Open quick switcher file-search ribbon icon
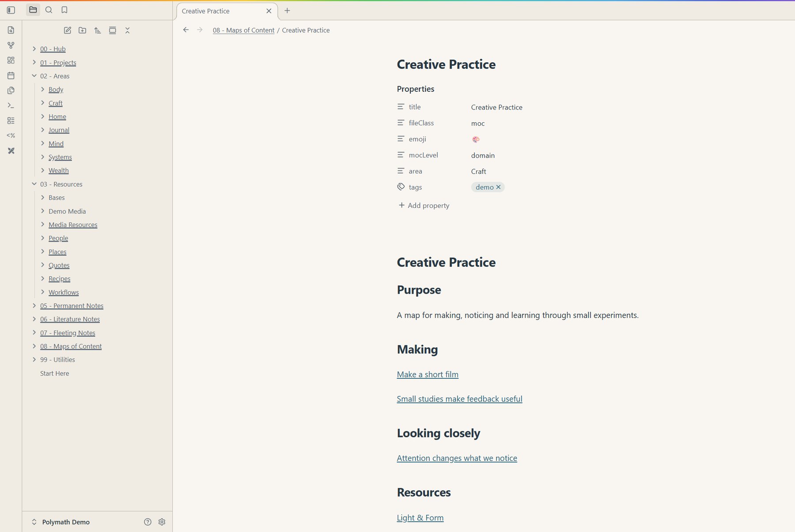This screenshot has height=532, width=795. (x=11, y=30)
